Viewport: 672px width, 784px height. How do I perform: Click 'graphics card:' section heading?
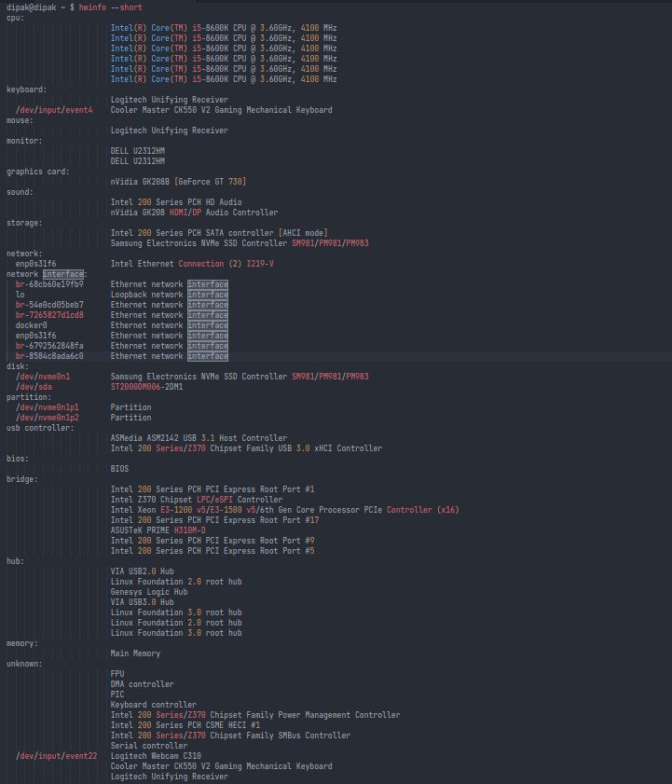[x=37, y=172]
